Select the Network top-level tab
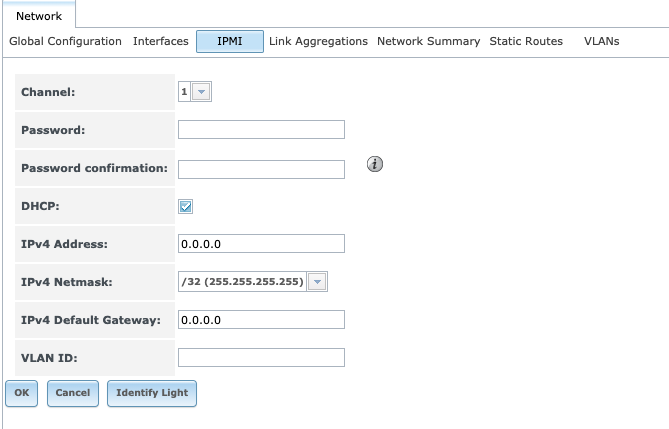The image size is (669, 429). pos(38,16)
